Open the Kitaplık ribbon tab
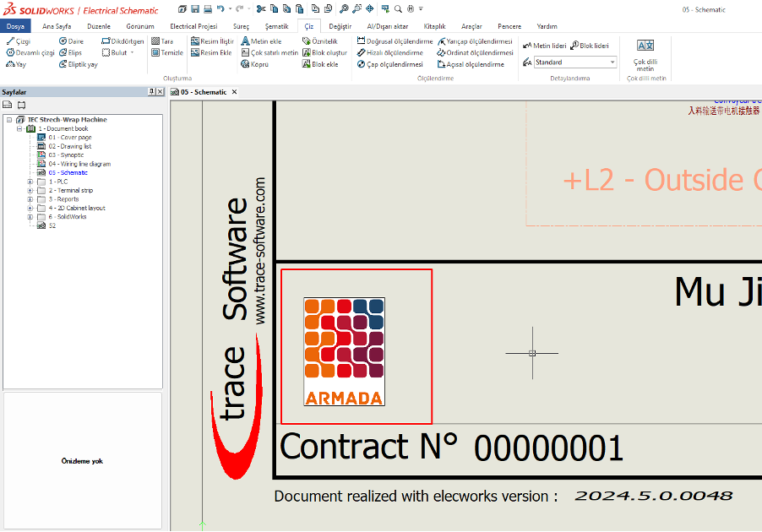This screenshot has width=762, height=532. 434,26
